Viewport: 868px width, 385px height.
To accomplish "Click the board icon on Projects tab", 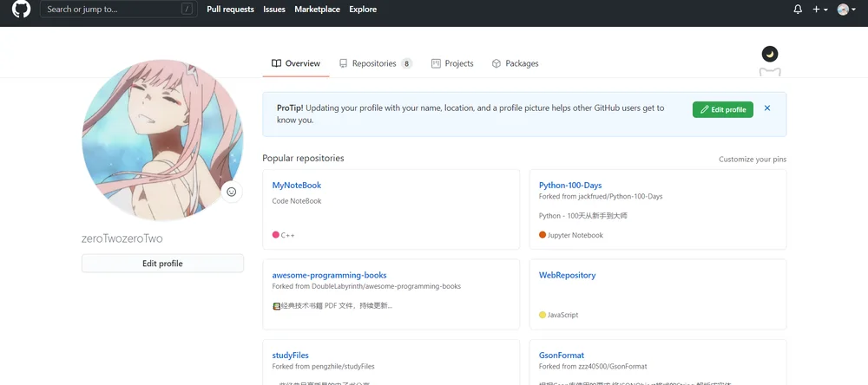I will click(436, 63).
